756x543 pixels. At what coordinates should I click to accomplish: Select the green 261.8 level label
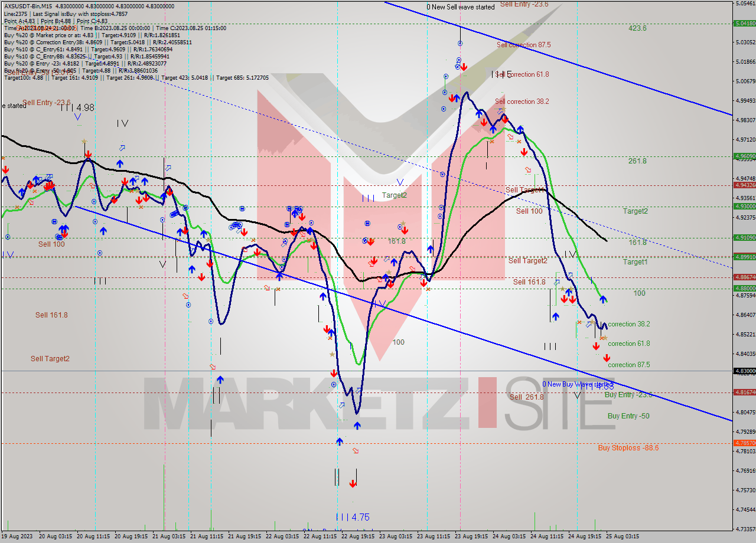[x=637, y=161]
